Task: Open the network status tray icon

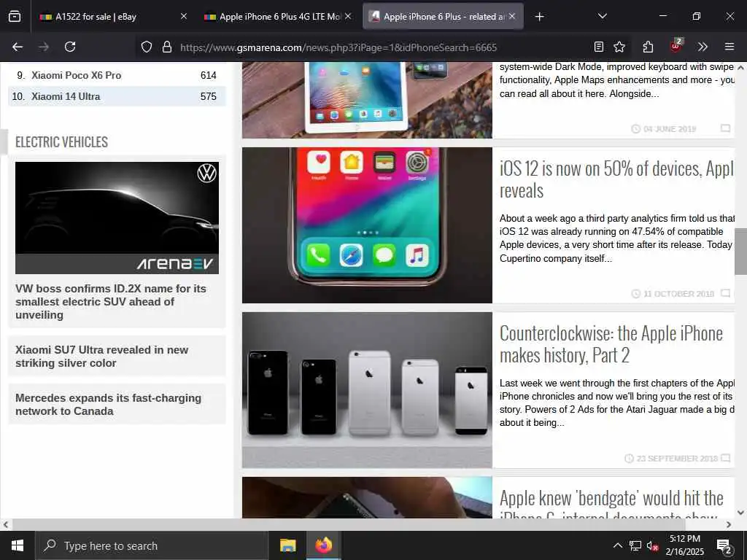Action: tap(635, 545)
